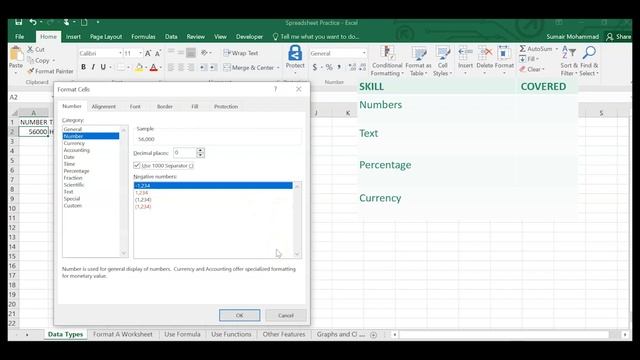Image resolution: width=640 pixels, height=360 pixels.
Task: Click Merge & Center
Action: (249, 67)
